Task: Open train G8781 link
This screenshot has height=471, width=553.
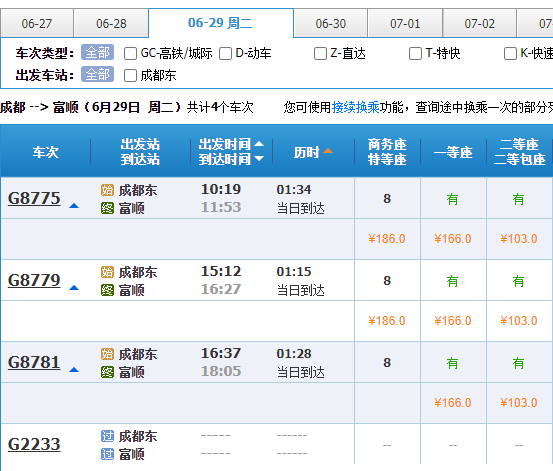Action: coord(34,362)
